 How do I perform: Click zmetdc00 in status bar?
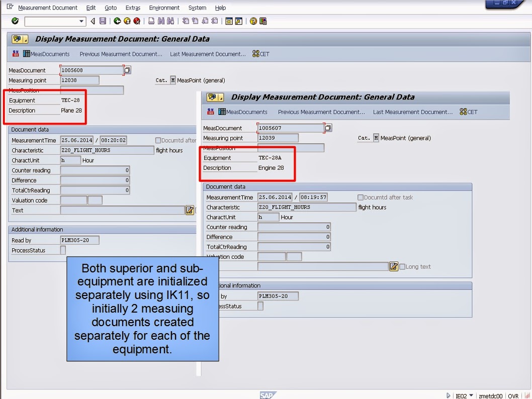click(x=490, y=395)
